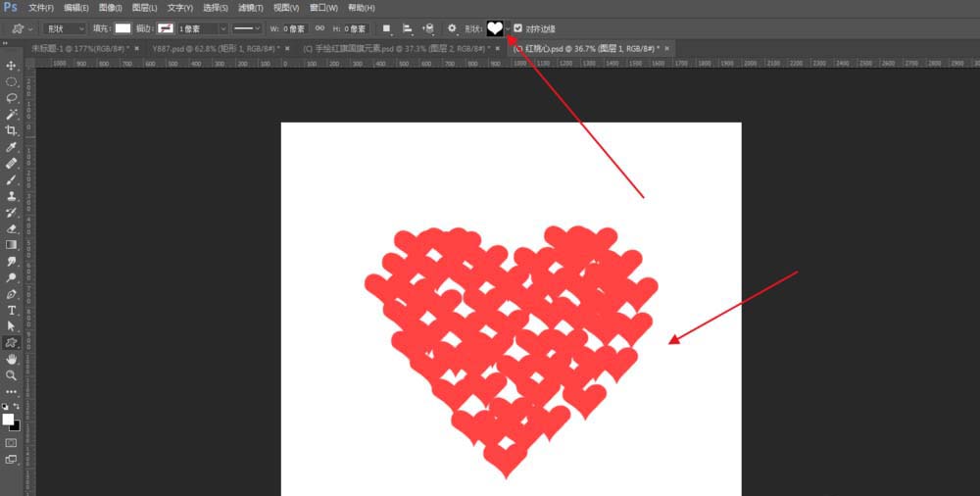Pick the Crop tool
The height and width of the screenshot is (496, 980).
point(12,130)
